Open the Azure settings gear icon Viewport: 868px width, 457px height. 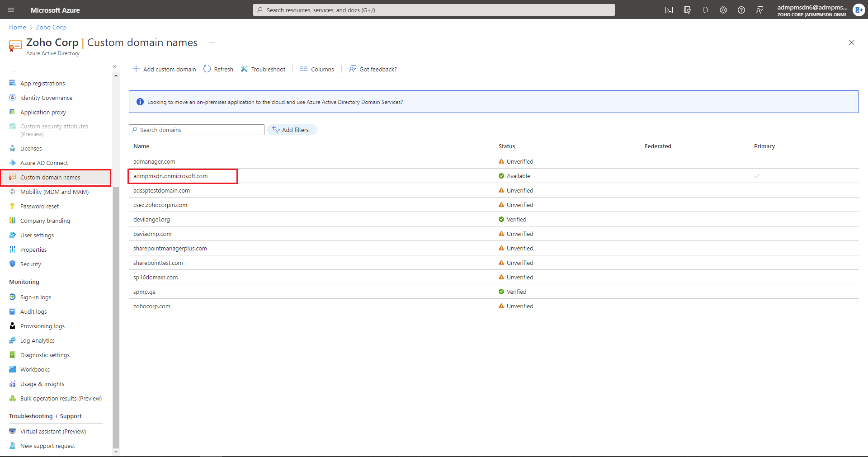tap(723, 9)
